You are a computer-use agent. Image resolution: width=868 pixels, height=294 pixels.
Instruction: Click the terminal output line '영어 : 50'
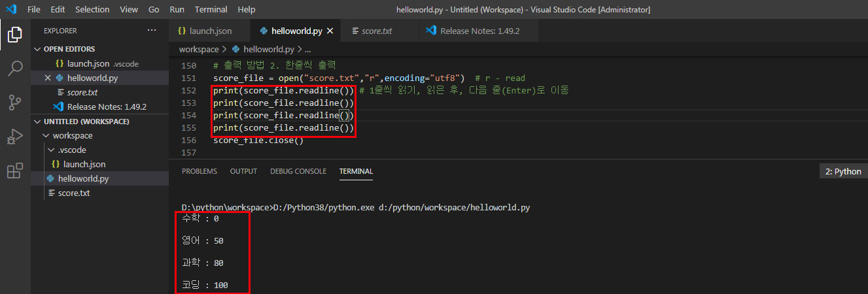[x=203, y=241]
